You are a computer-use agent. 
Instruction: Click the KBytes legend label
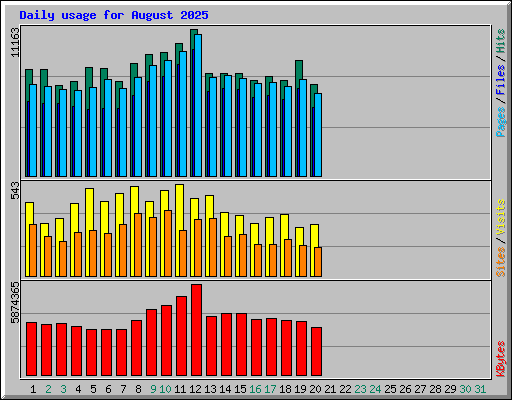click(x=501, y=359)
